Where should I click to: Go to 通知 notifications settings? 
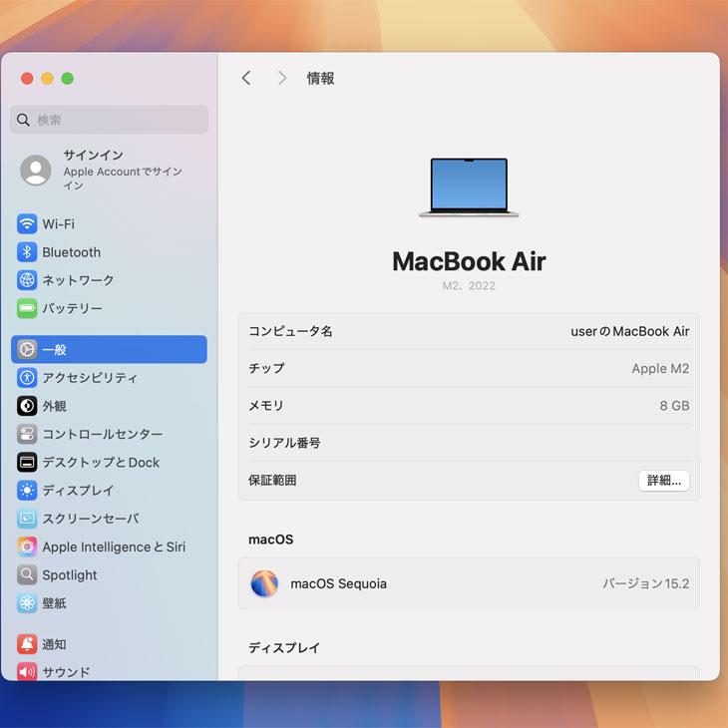click(54, 644)
